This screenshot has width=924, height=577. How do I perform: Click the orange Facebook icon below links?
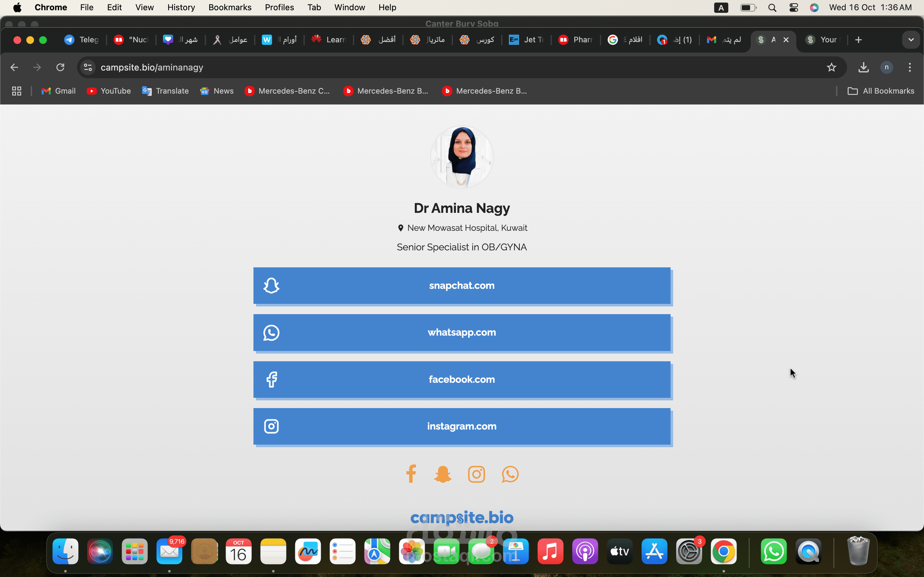tap(411, 474)
